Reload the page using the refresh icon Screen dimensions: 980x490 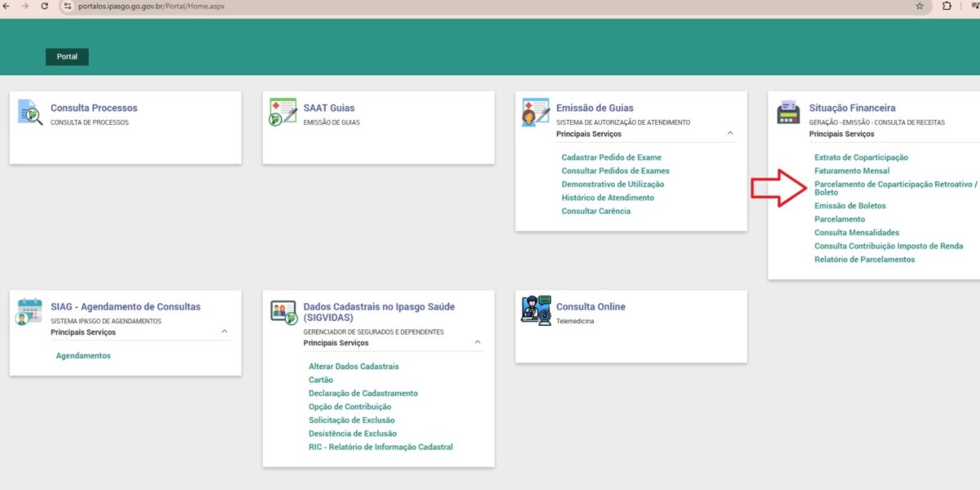(x=44, y=6)
